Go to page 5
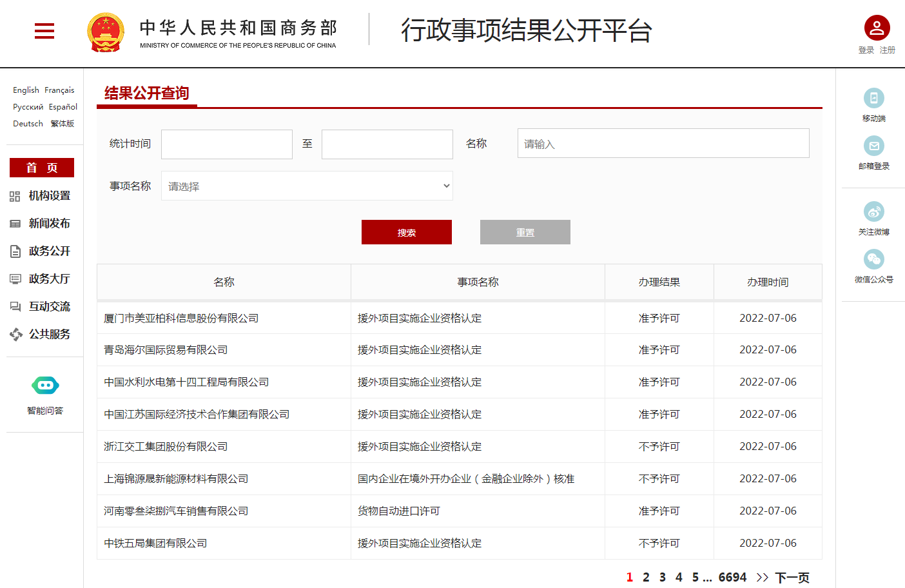Image resolution: width=905 pixels, height=588 pixels. (696, 578)
